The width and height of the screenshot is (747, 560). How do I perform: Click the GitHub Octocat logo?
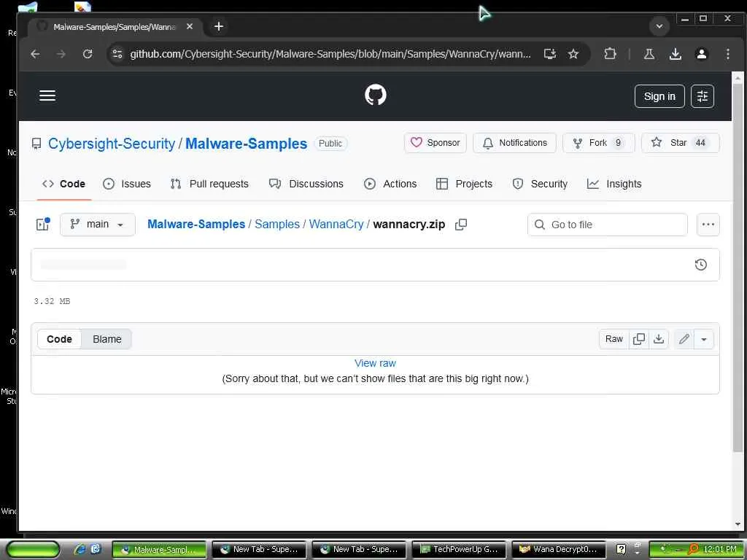coord(376,96)
